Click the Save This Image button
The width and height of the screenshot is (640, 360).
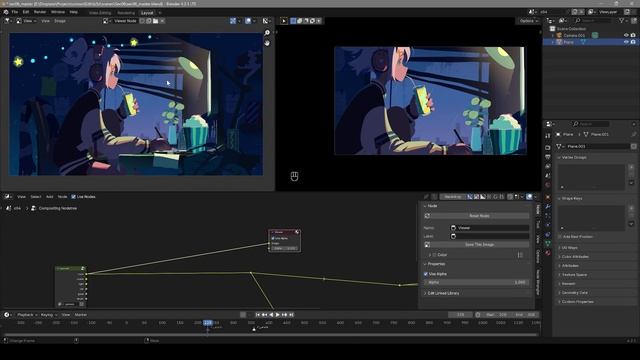pos(479,244)
